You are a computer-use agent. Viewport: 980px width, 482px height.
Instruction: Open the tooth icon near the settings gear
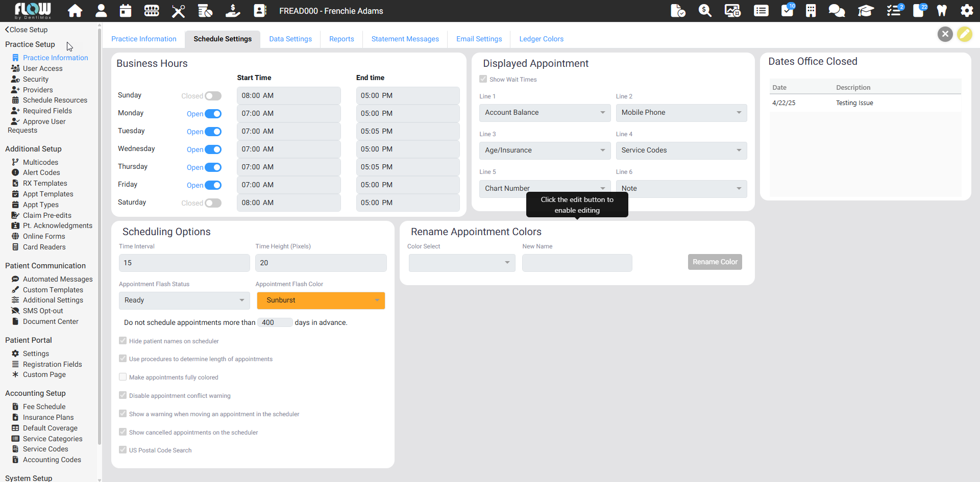[942, 11]
